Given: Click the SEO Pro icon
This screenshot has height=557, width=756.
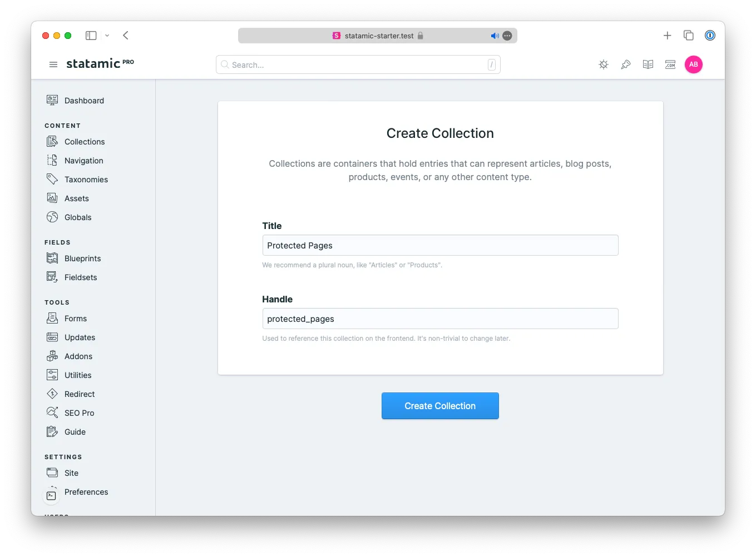Looking at the screenshot, I should (52, 412).
